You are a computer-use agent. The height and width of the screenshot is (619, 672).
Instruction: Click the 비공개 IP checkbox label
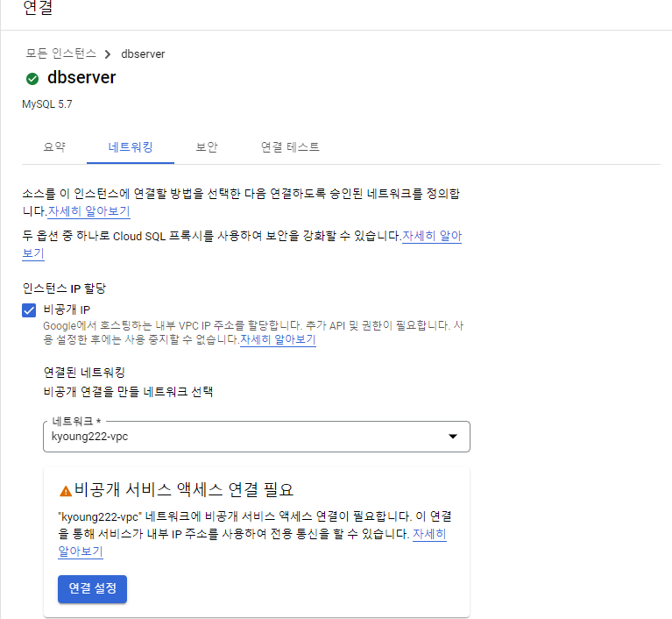tap(67, 309)
